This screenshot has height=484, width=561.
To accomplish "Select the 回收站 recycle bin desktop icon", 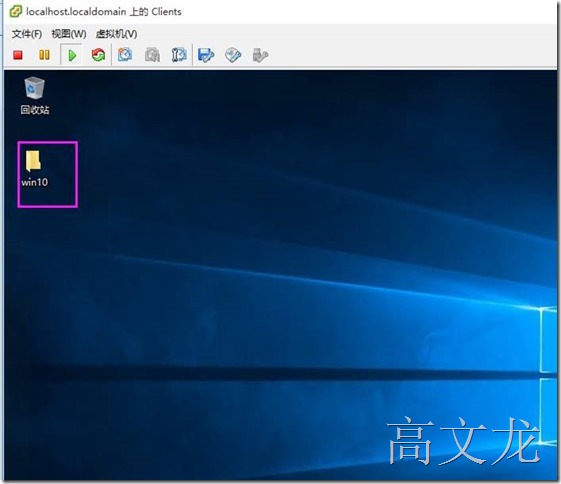I will [34, 96].
